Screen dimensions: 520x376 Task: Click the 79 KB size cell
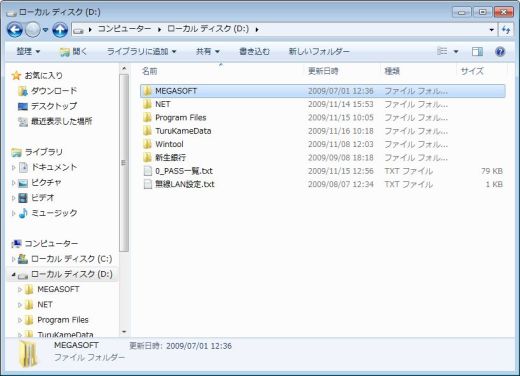(492, 171)
